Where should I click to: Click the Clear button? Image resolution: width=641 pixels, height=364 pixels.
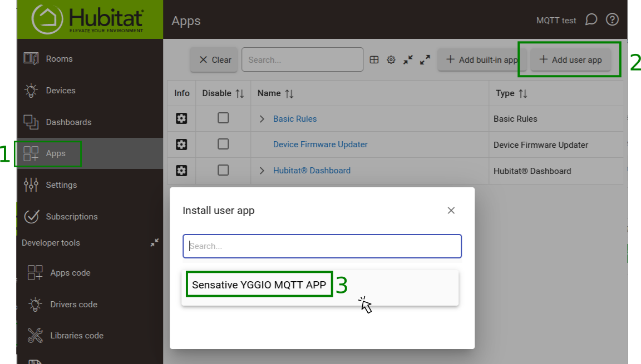pyautogui.click(x=214, y=59)
